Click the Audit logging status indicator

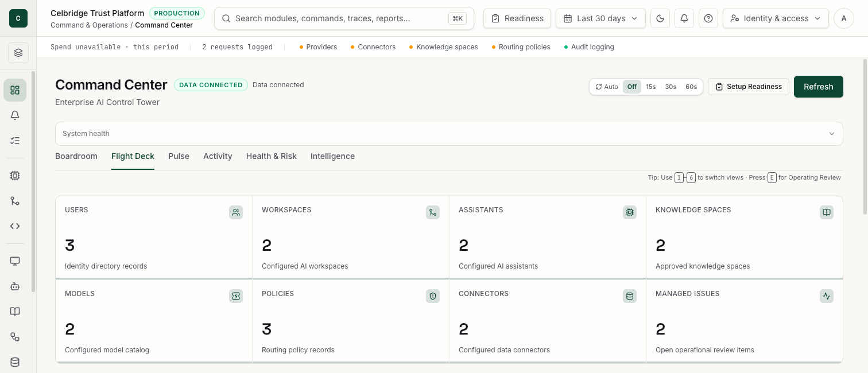(589, 47)
